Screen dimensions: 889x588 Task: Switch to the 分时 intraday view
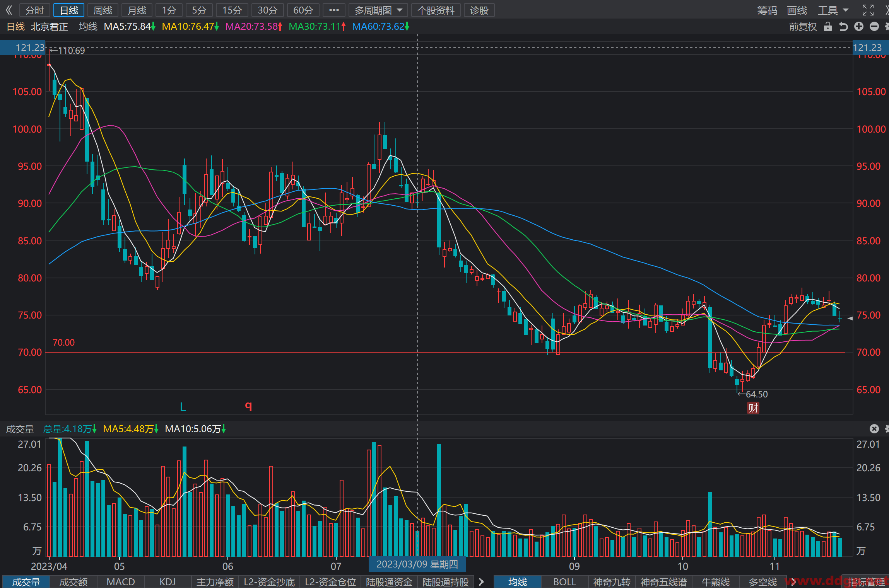[x=34, y=10]
